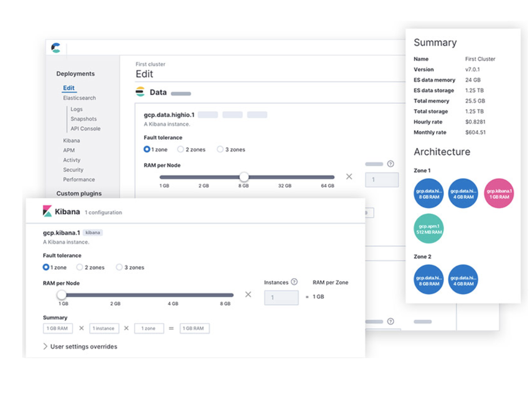Click the 1 GB RAM summary box
This screenshot has width=532, height=393.
(57, 328)
